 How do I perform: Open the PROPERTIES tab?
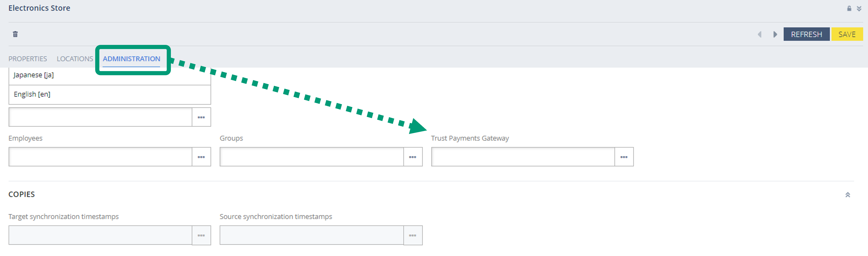pos(28,59)
